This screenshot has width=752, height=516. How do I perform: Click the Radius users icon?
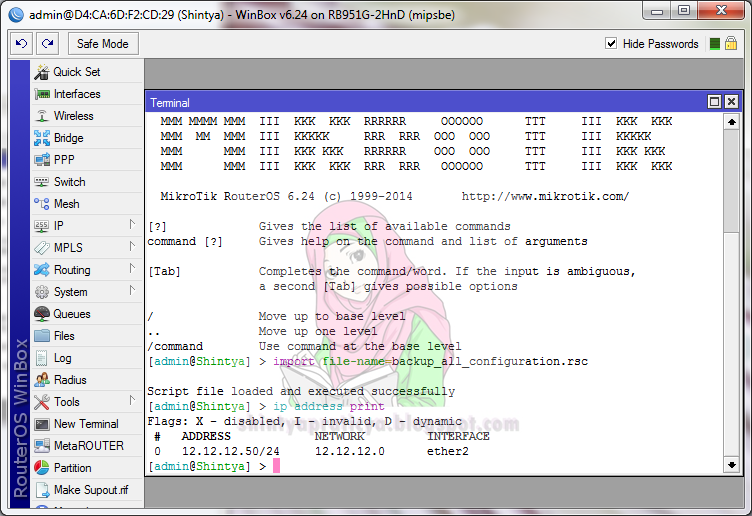point(42,380)
